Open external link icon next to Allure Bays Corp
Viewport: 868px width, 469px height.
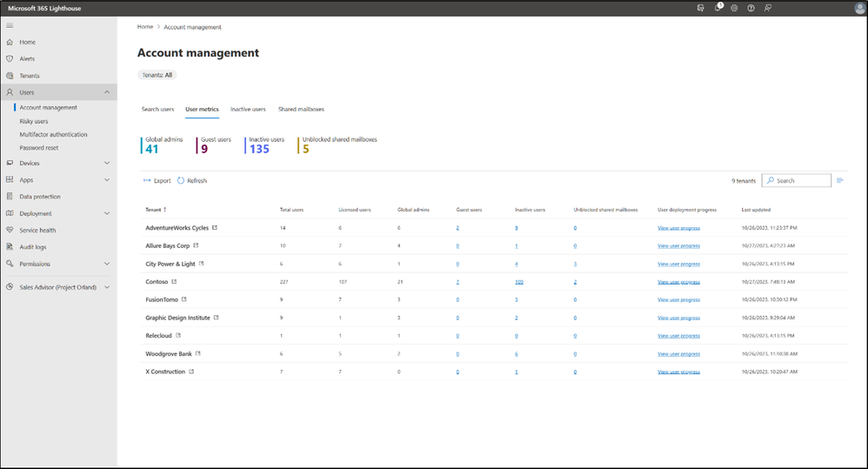(x=196, y=245)
